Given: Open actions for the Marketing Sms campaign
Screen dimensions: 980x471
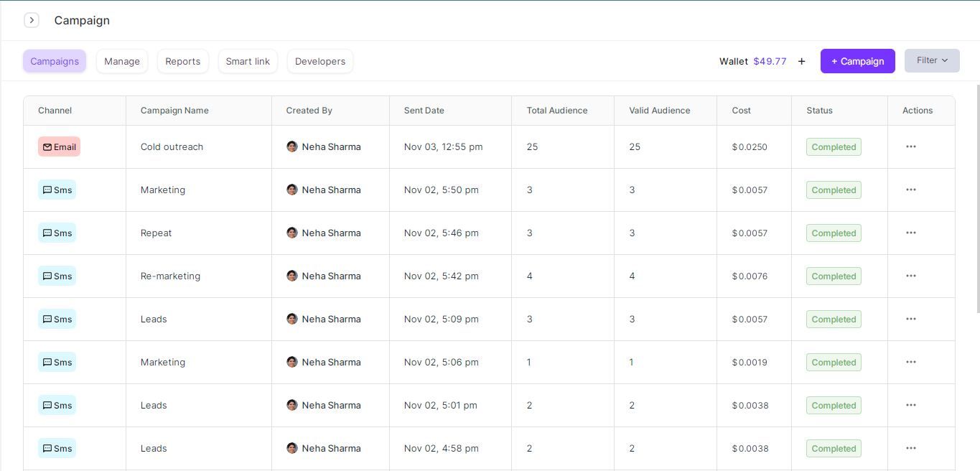Looking at the screenshot, I should [x=910, y=190].
